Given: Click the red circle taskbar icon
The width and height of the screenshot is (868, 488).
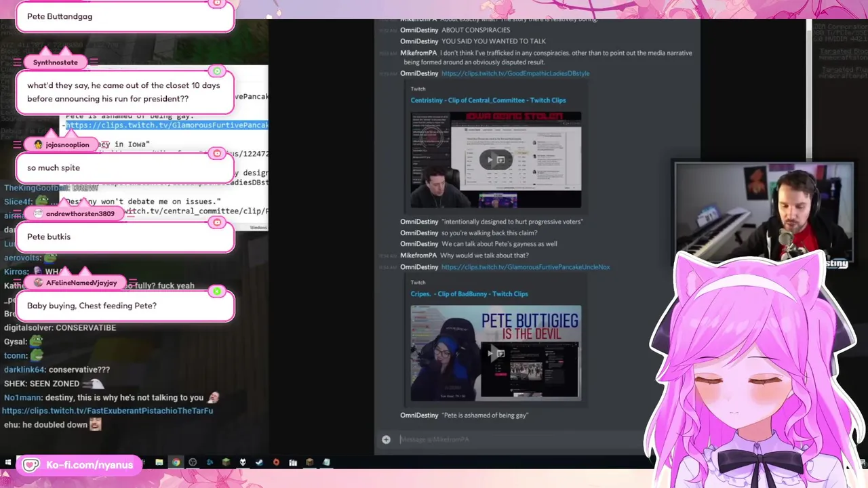Looking at the screenshot, I should tap(276, 462).
